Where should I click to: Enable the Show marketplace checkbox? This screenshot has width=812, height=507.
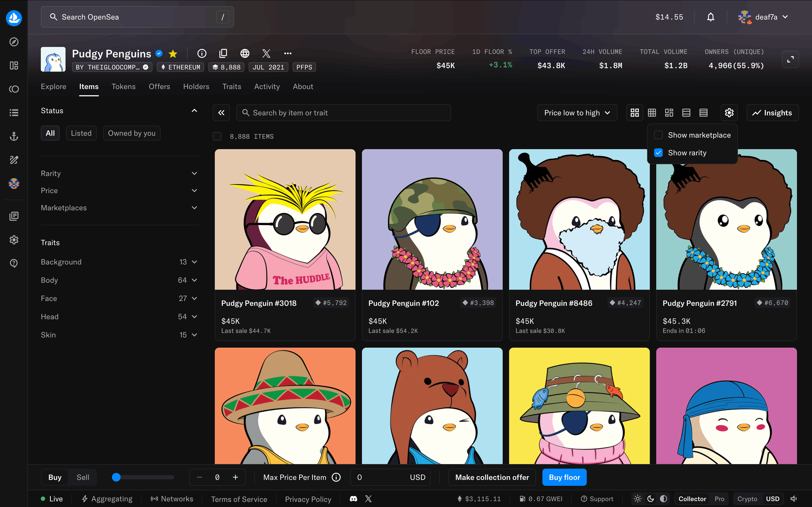tap(658, 135)
